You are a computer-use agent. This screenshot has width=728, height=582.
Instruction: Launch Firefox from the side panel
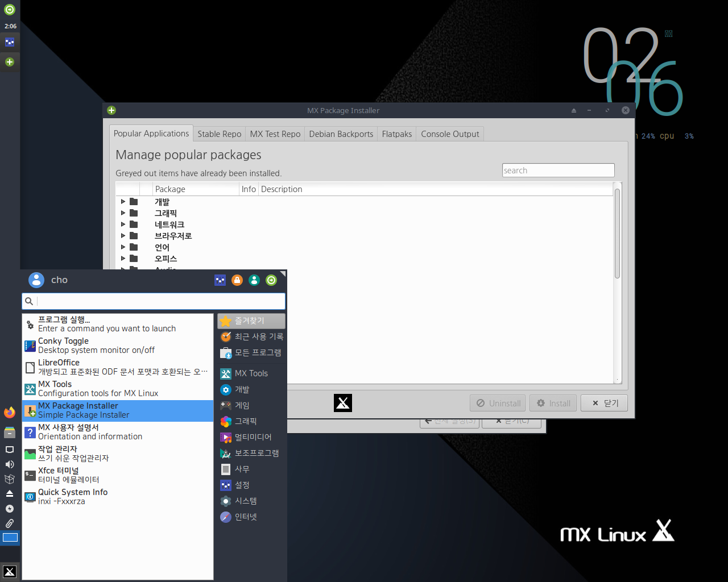10,413
